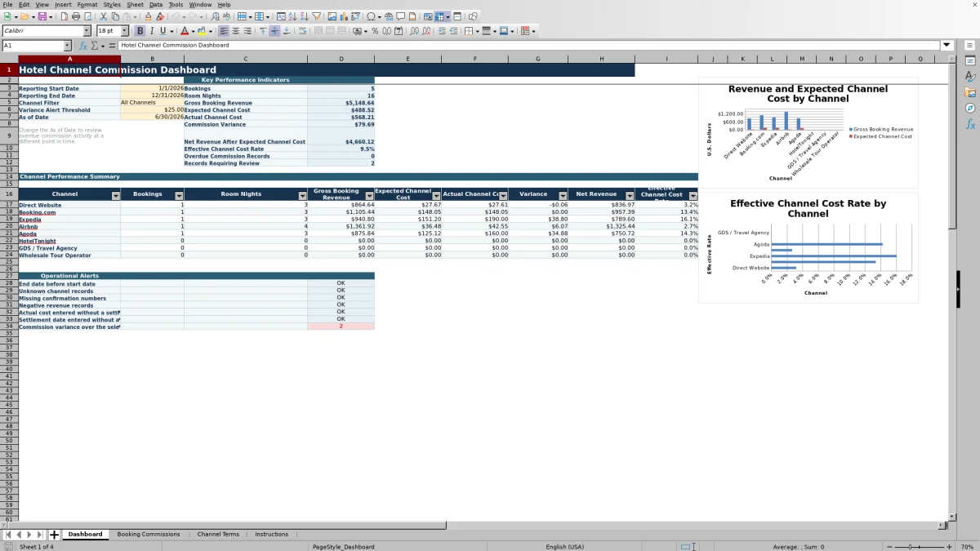
Task: Switch to Booking Commissions sheet tab
Action: pyautogui.click(x=149, y=535)
